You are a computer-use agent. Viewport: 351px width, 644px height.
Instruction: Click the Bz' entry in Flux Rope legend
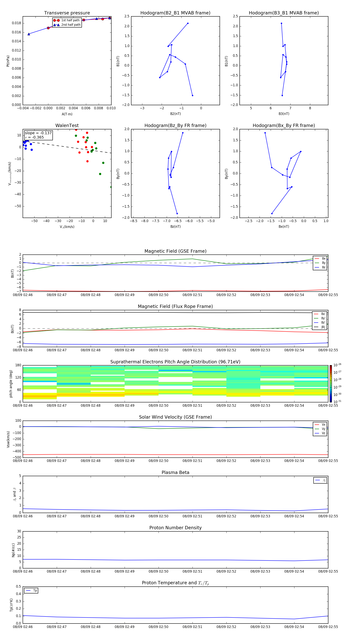[320, 323]
